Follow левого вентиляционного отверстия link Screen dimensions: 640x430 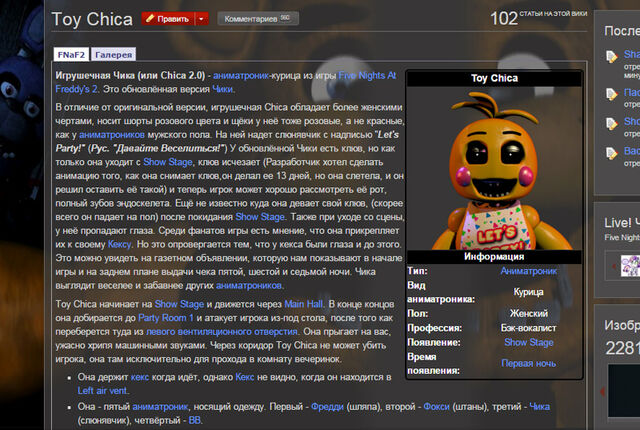222,332
